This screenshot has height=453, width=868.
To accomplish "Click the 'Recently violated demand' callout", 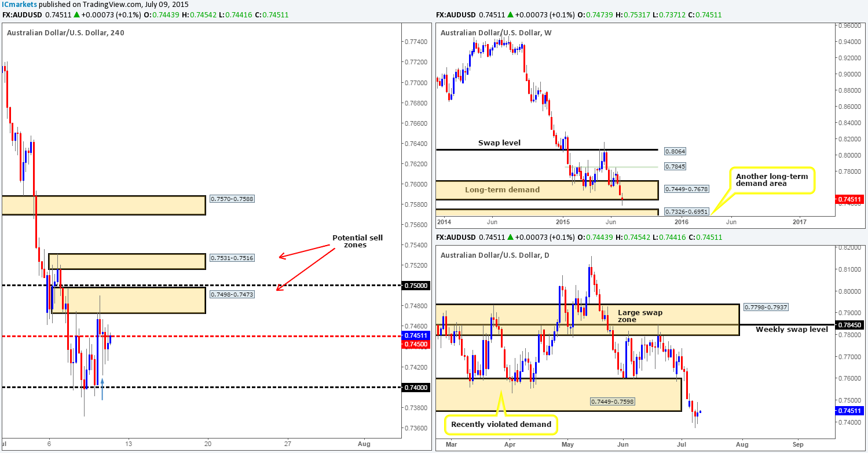I will click(x=501, y=425).
